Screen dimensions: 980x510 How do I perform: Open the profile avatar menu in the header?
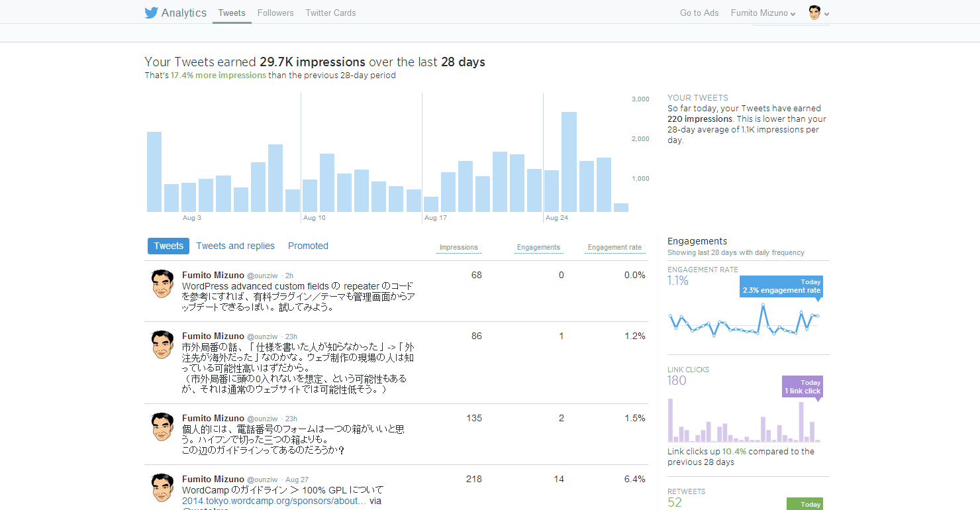coord(818,13)
